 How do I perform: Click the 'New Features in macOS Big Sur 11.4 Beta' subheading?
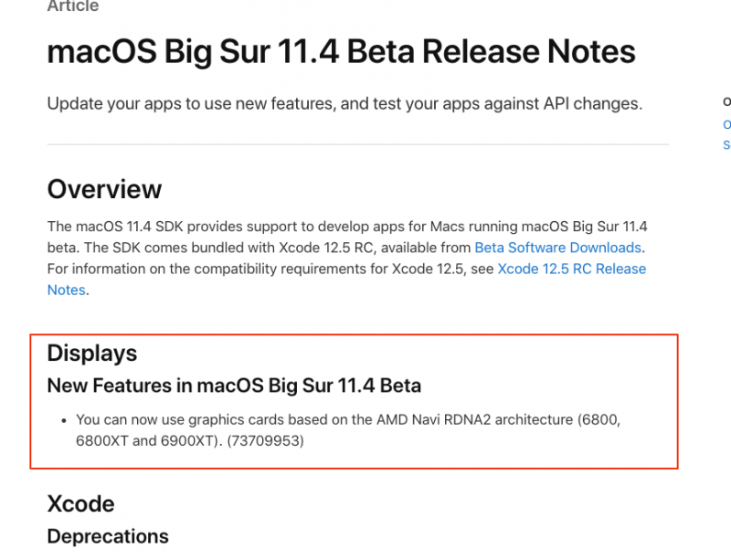click(x=234, y=386)
